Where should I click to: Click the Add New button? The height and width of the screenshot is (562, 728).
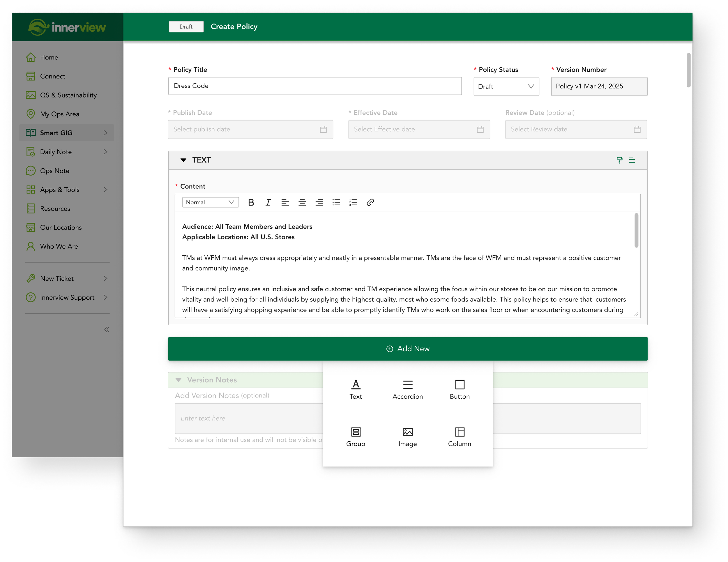408,349
